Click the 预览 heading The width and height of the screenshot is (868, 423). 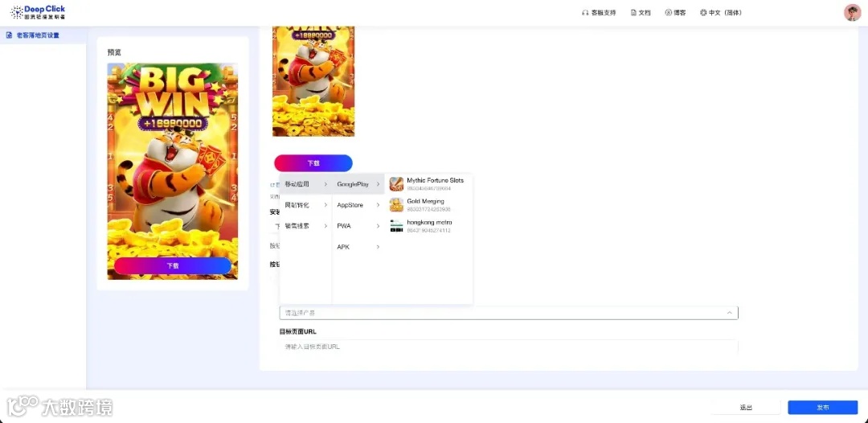pyautogui.click(x=114, y=52)
